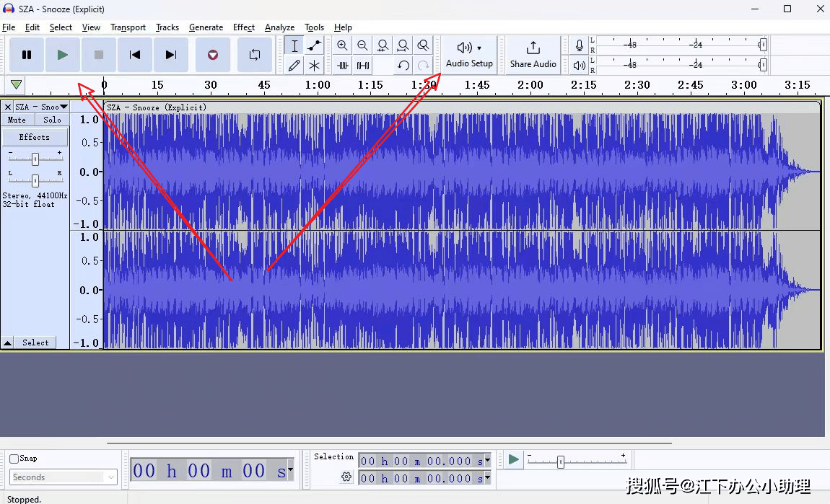Open the Select menu

click(x=61, y=27)
